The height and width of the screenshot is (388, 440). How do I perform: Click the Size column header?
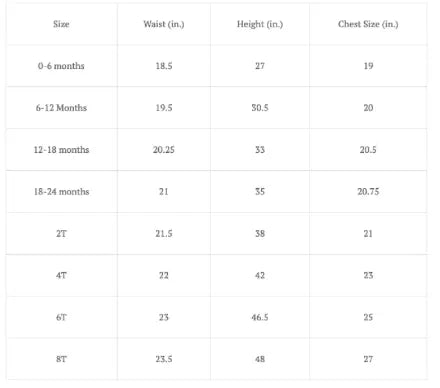(x=61, y=24)
